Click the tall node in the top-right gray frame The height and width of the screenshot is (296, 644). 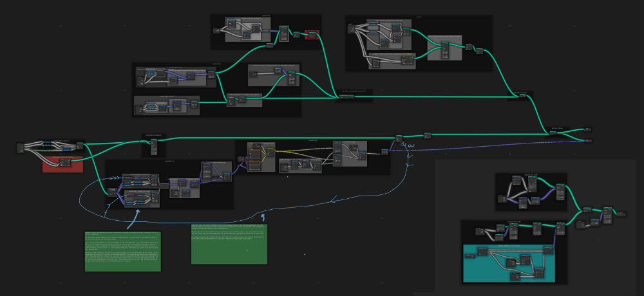click(445, 50)
